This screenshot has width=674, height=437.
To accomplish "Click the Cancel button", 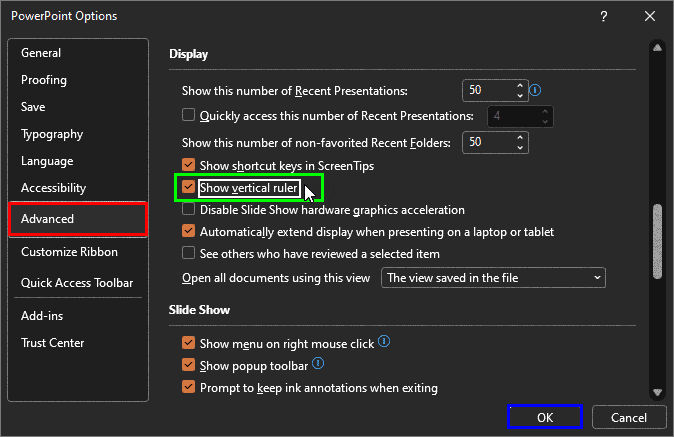I will 629,417.
